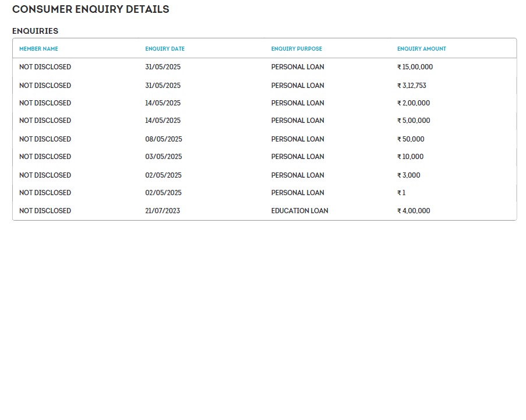Click the ₹ 50,000 enquiry amount
This screenshot has width=526, height=420.
(411, 139)
